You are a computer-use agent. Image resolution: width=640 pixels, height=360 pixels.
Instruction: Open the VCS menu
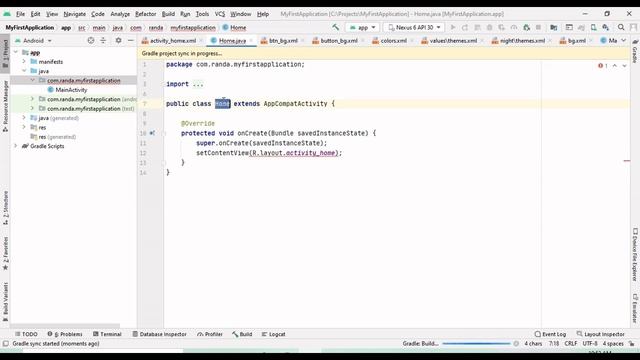220,14
